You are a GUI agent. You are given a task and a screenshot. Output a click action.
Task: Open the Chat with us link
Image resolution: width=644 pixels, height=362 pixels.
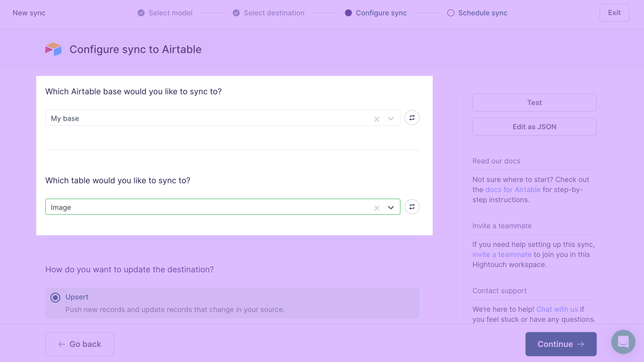pos(557,309)
